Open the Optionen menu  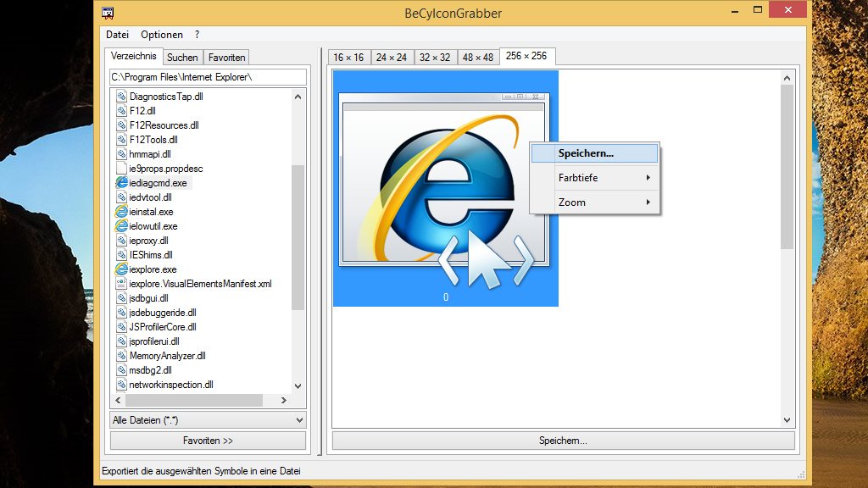162,34
